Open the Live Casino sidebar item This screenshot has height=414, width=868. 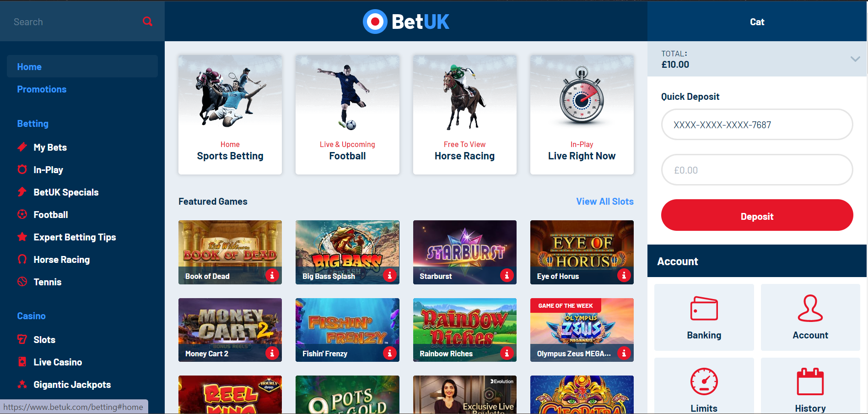coord(58,362)
